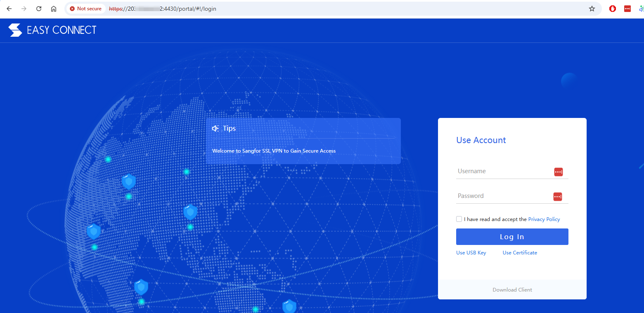The height and width of the screenshot is (313, 644).
Task: Open the browser home icon
Action: coord(54,9)
